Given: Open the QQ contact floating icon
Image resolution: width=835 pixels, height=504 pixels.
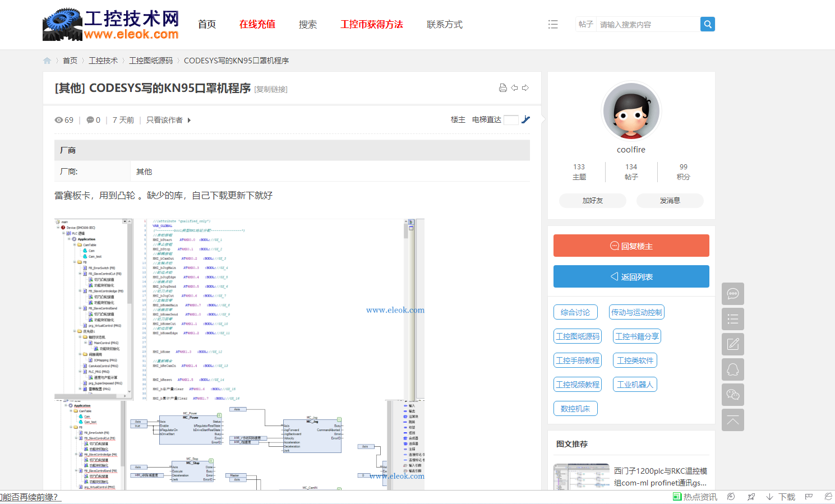Looking at the screenshot, I should pyautogui.click(x=732, y=369).
